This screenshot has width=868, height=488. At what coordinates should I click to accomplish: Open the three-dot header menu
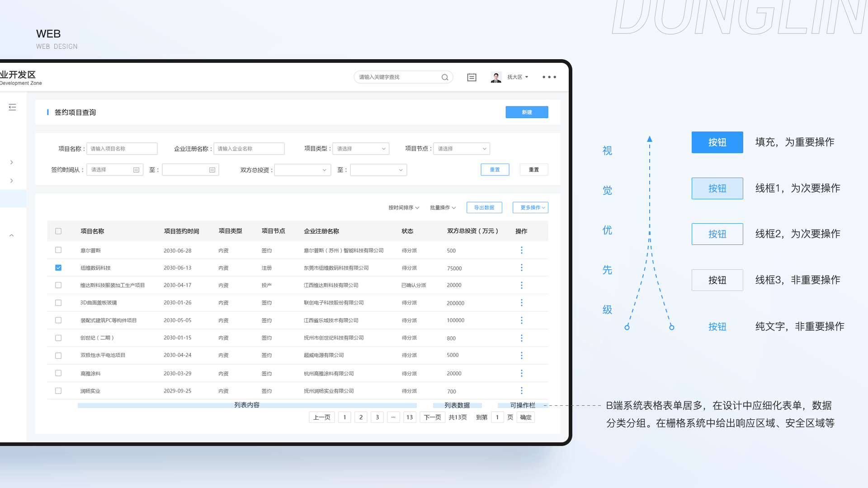tap(549, 77)
